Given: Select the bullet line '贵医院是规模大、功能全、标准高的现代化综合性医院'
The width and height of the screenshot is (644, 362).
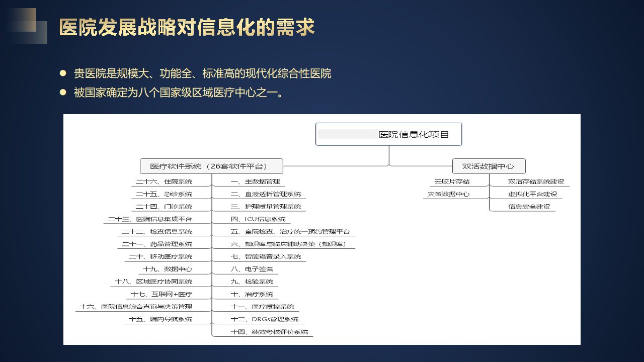Looking at the screenshot, I should 202,73.
